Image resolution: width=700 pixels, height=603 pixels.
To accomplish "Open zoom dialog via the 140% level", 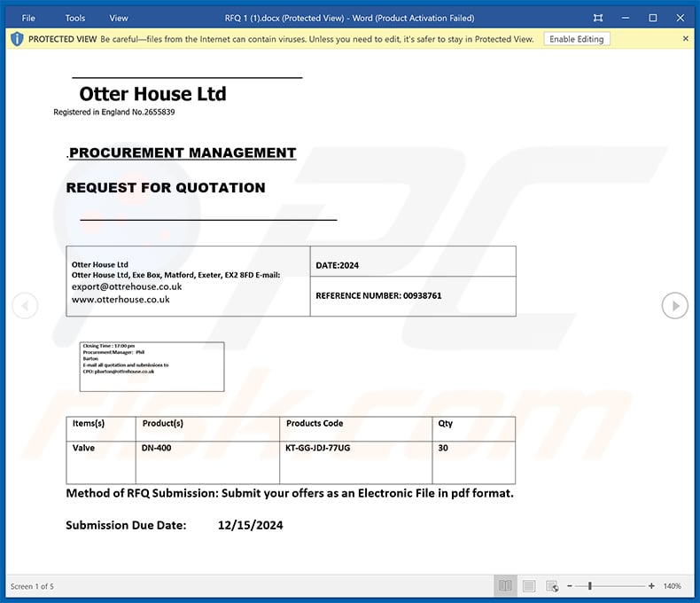I will click(x=672, y=586).
